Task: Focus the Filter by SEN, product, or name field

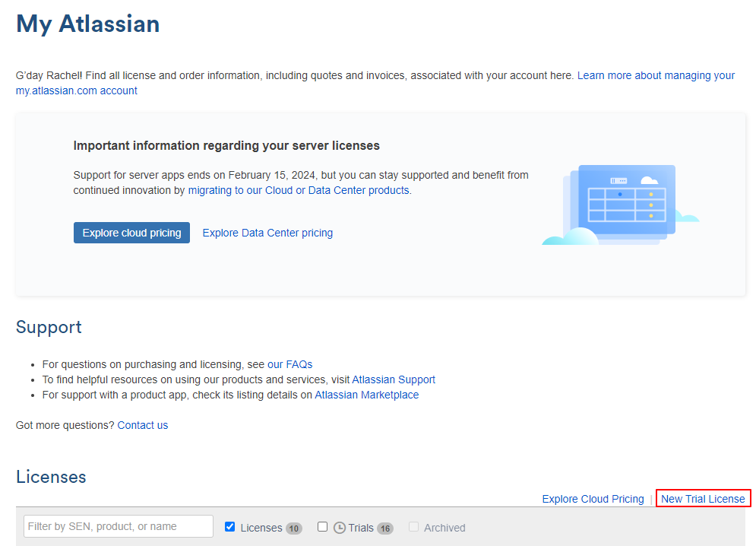Action: (x=118, y=526)
